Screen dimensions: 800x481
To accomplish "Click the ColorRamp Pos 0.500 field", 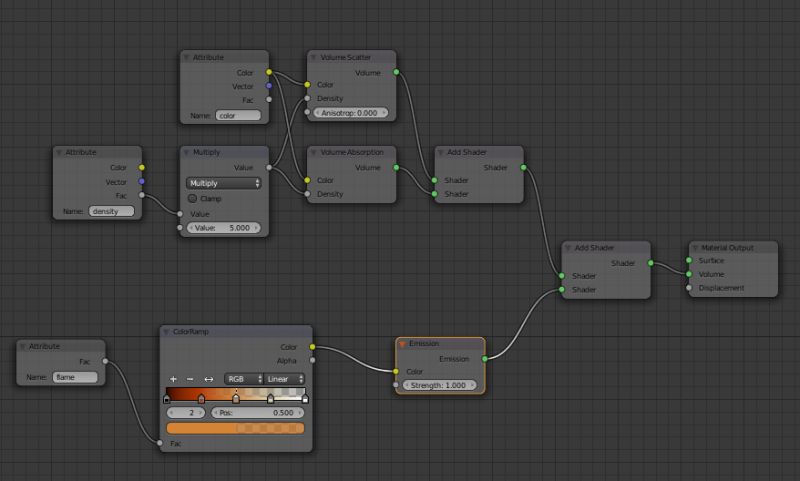I will [258, 413].
